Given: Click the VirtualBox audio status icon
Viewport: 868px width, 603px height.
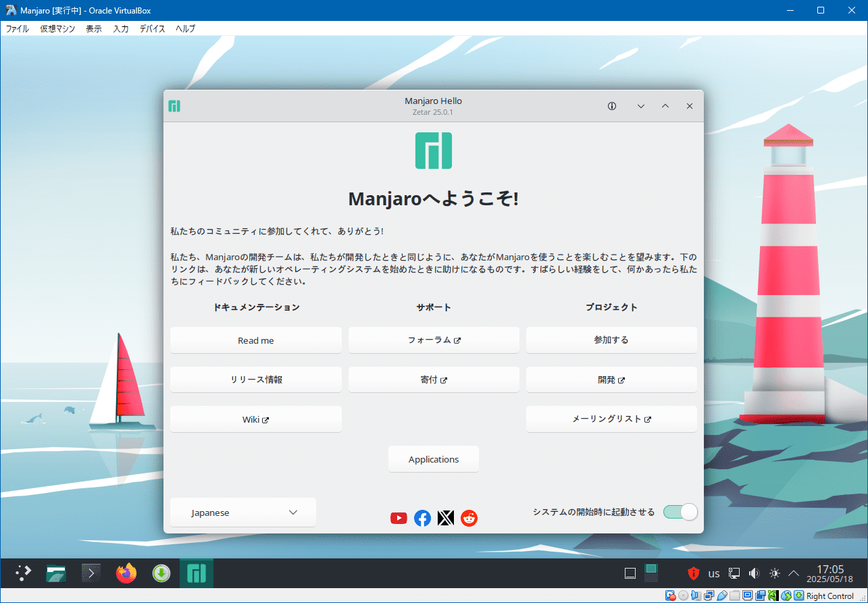Looking at the screenshot, I should 696,596.
